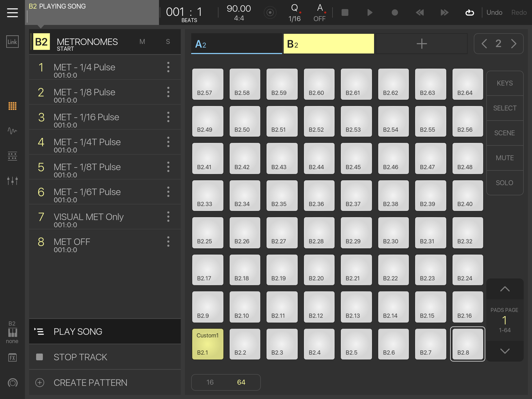
Task: Go to next bank group arrow
Action: click(514, 44)
